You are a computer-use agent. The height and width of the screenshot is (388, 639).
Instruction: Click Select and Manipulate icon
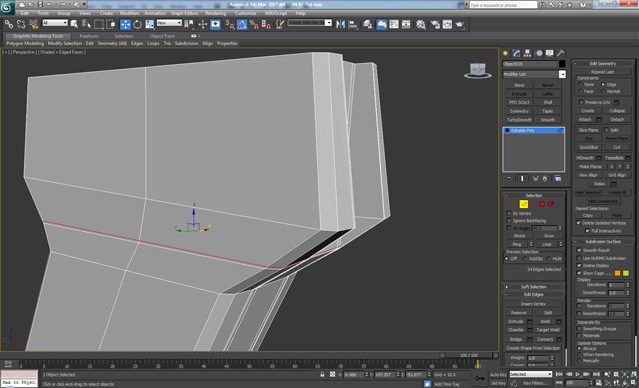click(x=203, y=24)
